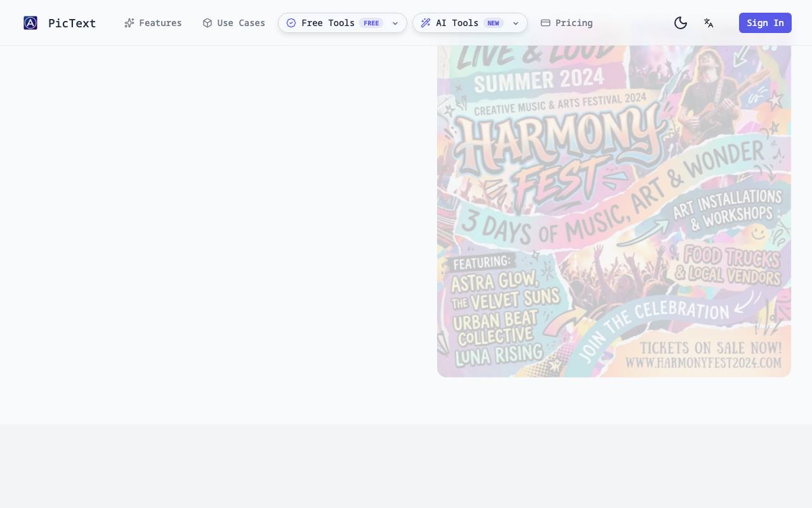Screen dimensions: 812x508
Task: Toggle dark mode with the moon icon
Action: [x=681, y=23]
